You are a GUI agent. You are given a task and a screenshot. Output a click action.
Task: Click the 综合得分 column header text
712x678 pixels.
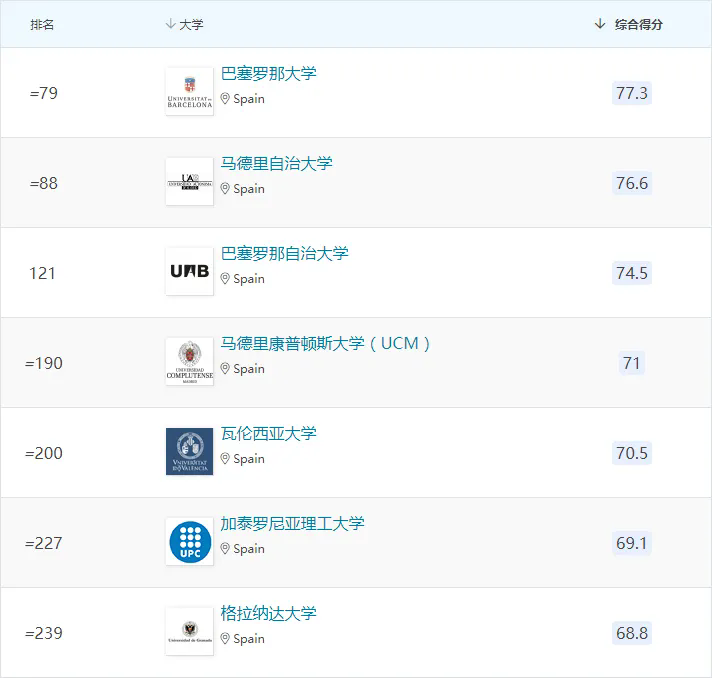point(639,25)
